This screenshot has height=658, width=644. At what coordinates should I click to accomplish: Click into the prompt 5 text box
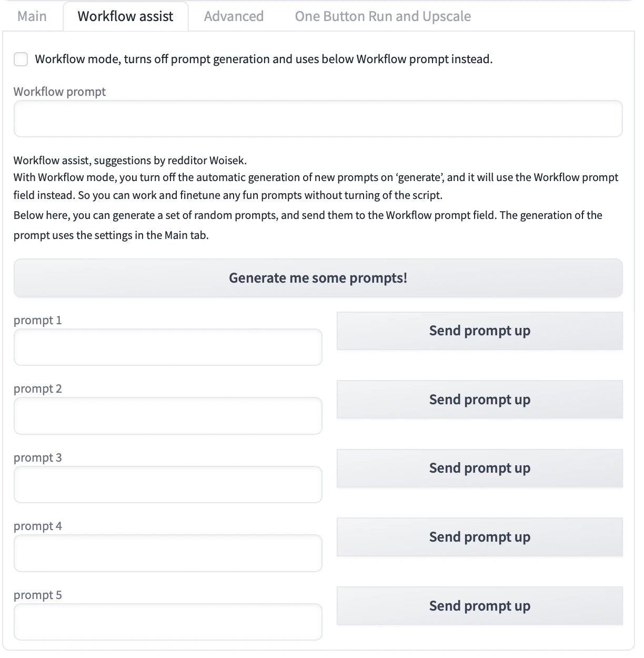pyautogui.click(x=168, y=622)
